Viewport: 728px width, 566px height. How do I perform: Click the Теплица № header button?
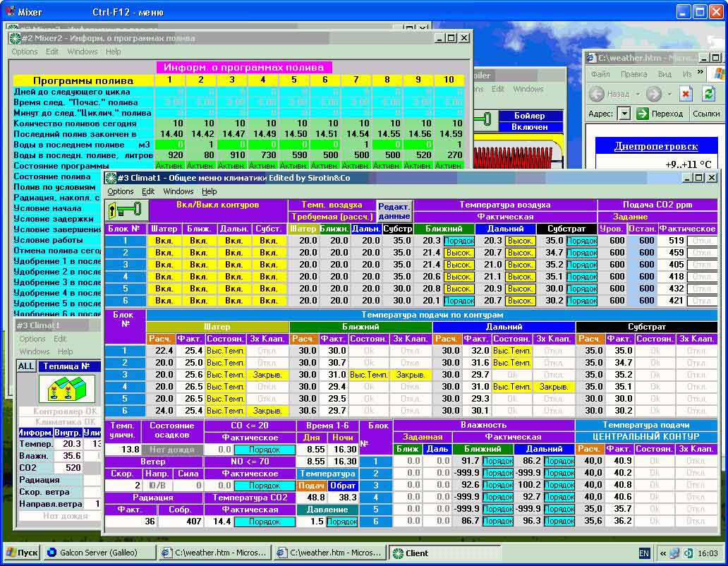pyautogui.click(x=69, y=366)
